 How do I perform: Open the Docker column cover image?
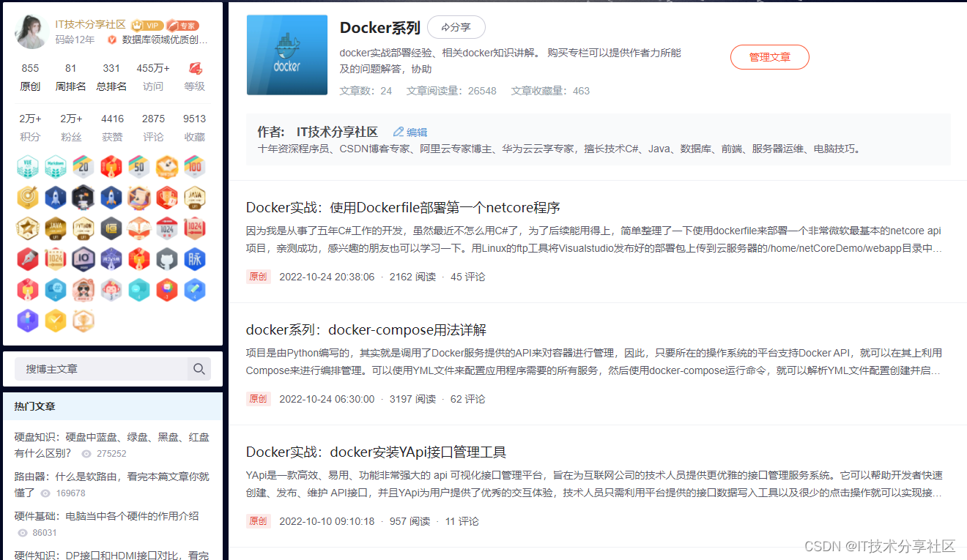click(287, 55)
